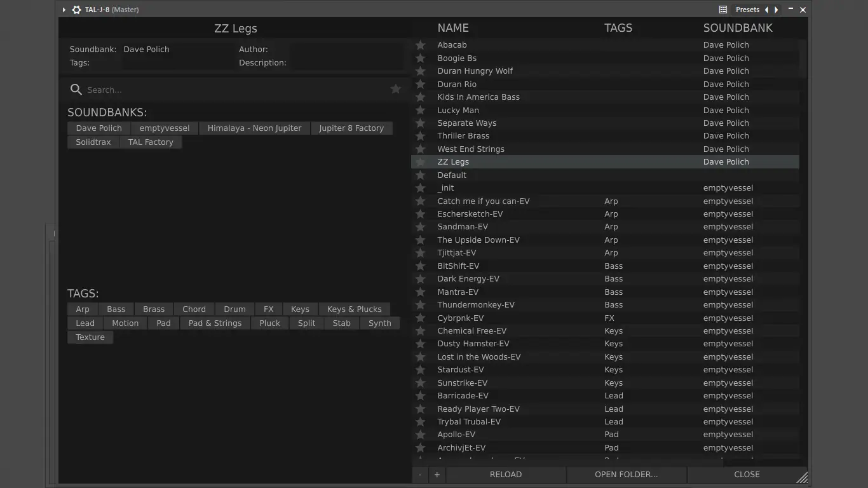Toggle favorite star for Barricade-EV
This screenshot has width=868, height=488.
coord(420,396)
